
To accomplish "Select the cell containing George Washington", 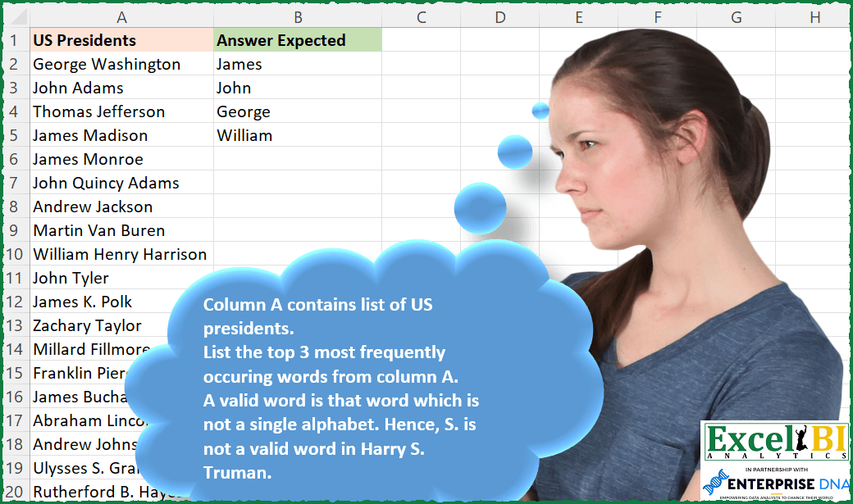I will tap(121, 64).
